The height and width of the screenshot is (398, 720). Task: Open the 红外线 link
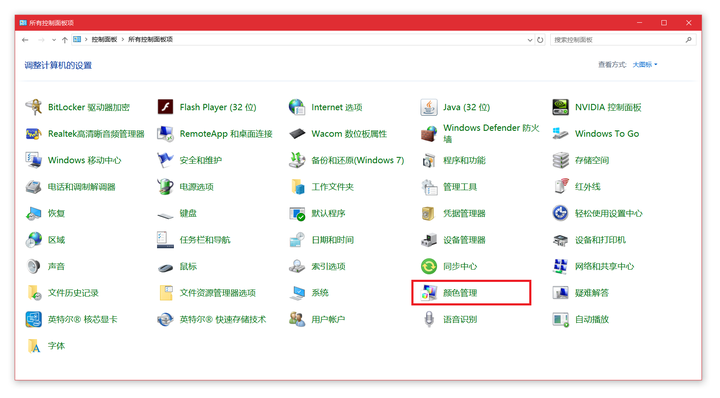(588, 187)
